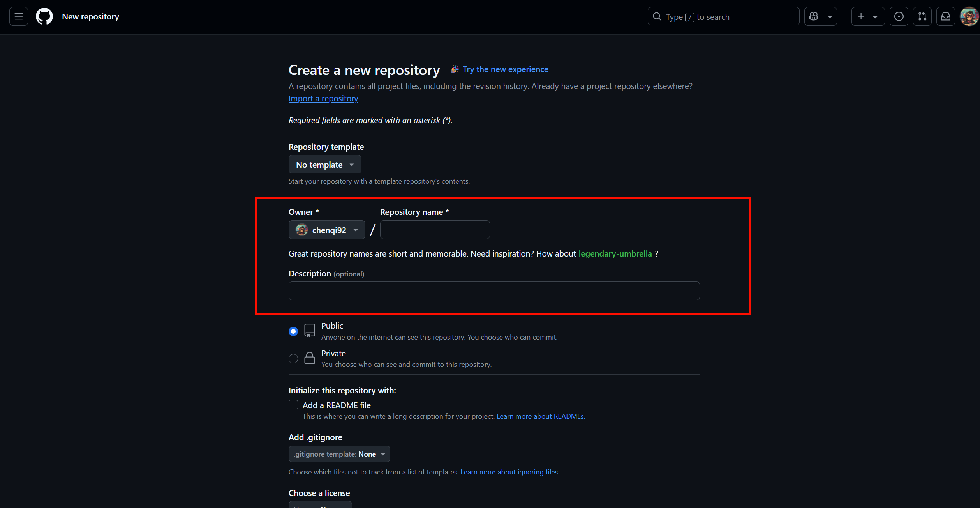Open the Pull requests icon

pos(922,16)
